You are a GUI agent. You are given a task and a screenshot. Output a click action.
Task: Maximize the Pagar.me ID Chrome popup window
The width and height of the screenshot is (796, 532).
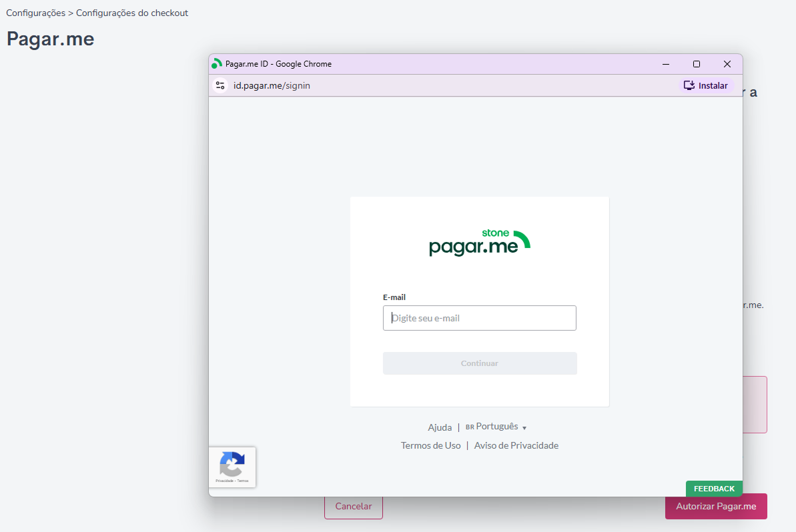pos(696,64)
